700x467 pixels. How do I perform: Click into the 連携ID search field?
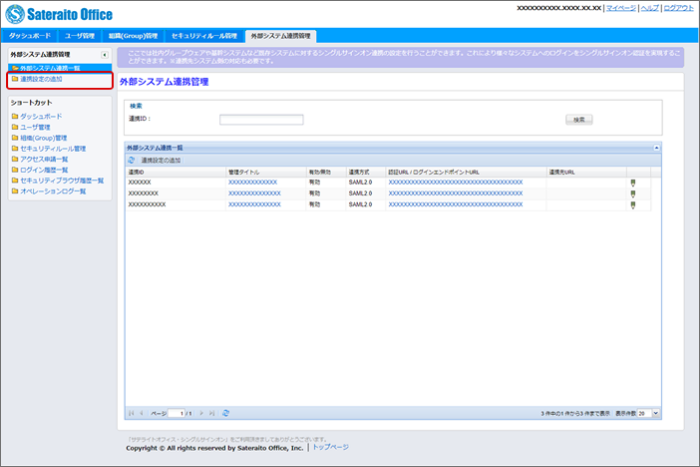[x=261, y=119]
